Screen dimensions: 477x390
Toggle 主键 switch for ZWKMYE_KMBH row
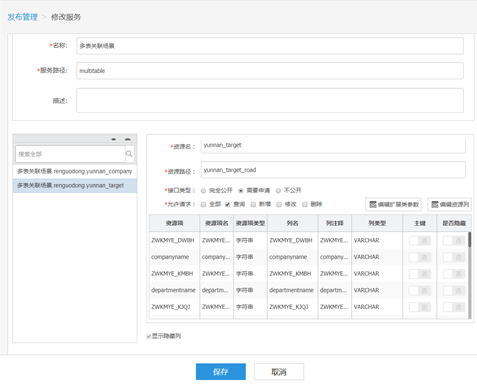tap(420, 274)
